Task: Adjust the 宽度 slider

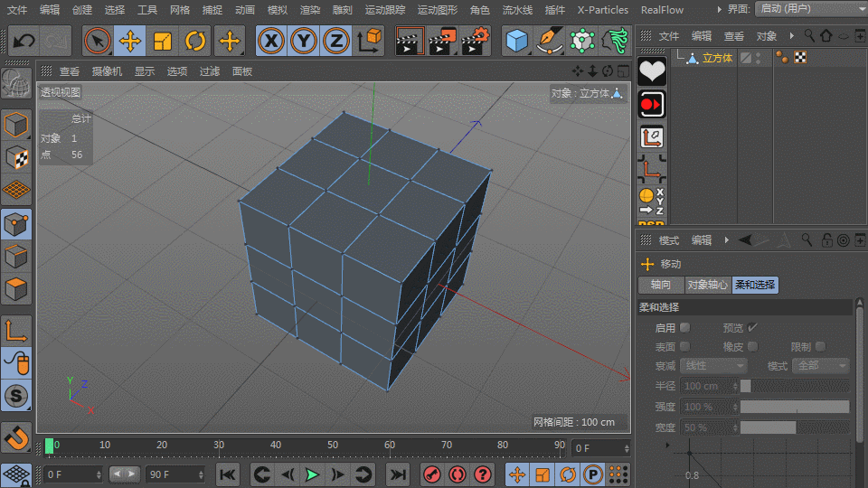Action: pos(795,427)
